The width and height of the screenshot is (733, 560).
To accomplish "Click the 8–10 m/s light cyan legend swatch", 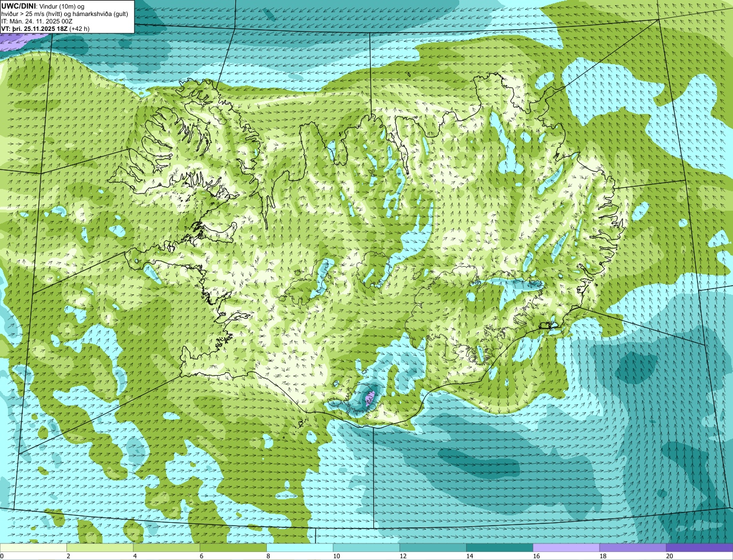I will pyautogui.click(x=300, y=547).
